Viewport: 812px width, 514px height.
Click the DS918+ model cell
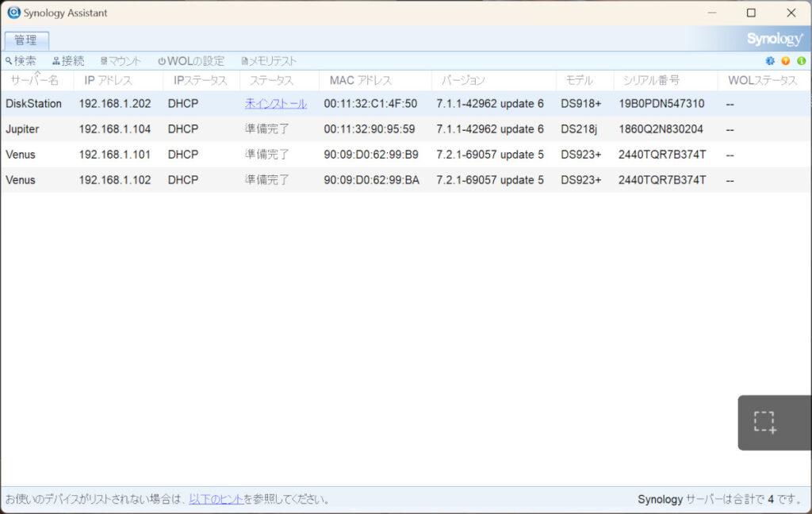[581, 104]
